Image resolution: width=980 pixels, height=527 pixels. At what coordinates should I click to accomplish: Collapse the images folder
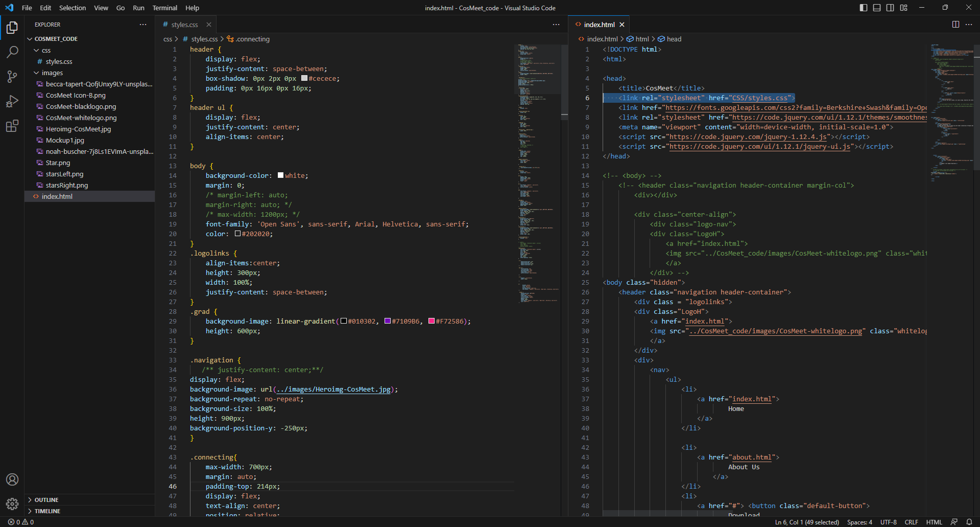pyautogui.click(x=89, y=73)
